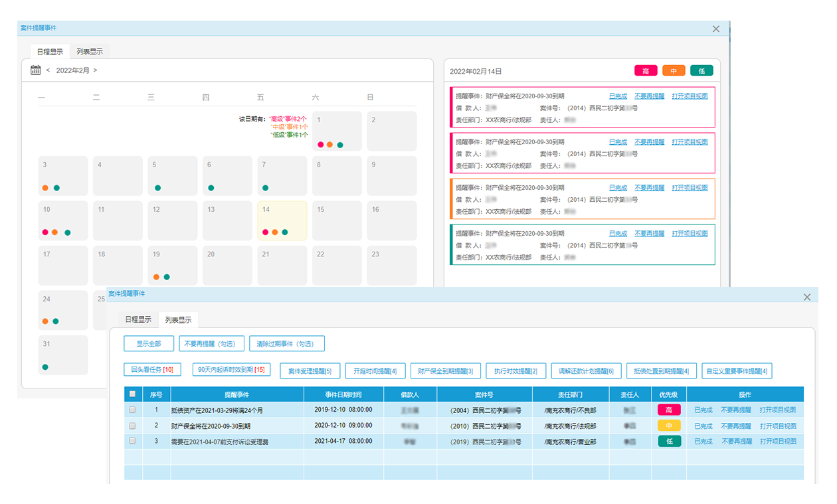Filter by 回头看任务 [10] button
This screenshot has width=837, height=504.
click(152, 370)
